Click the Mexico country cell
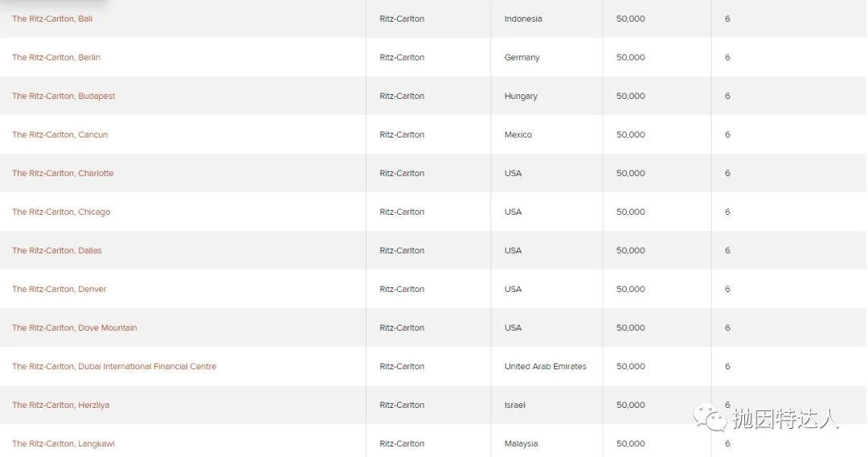 coord(518,134)
